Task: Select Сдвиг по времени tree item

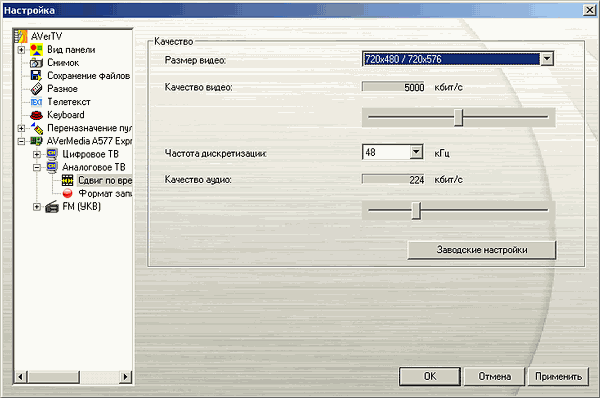Action: (105, 180)
